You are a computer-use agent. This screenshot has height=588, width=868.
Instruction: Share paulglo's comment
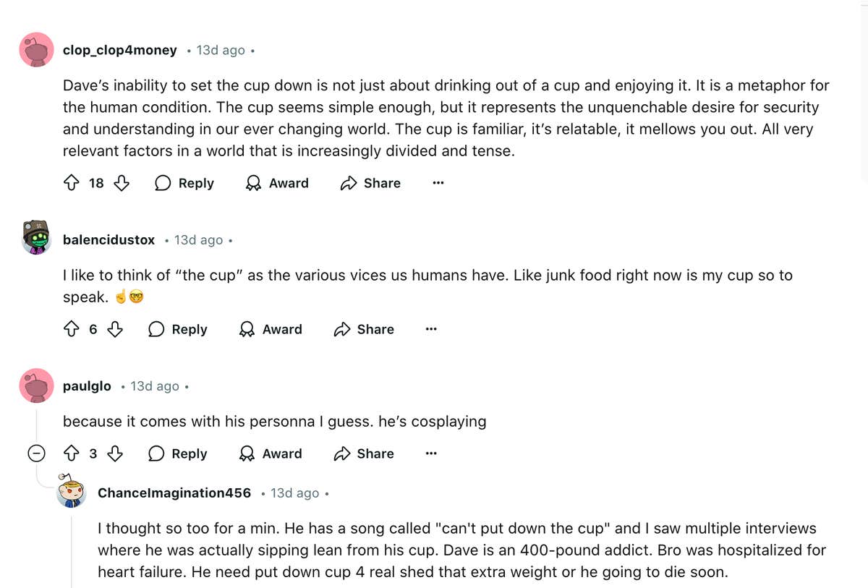[364, 453]
